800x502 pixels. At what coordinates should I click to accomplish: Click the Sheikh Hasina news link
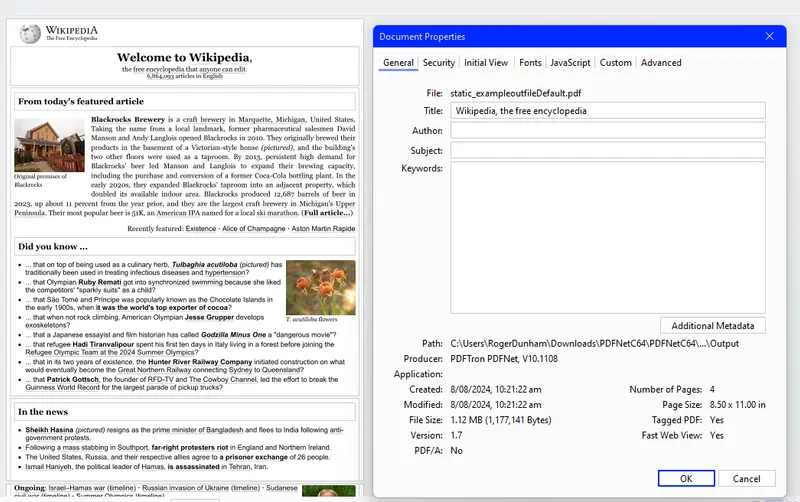(x=49, y=430)
